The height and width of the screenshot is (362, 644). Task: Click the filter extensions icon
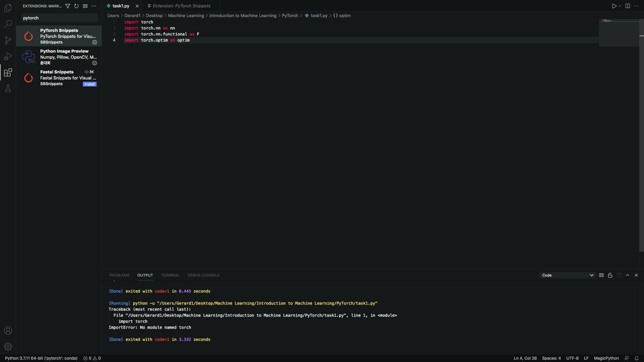[68, 6]
